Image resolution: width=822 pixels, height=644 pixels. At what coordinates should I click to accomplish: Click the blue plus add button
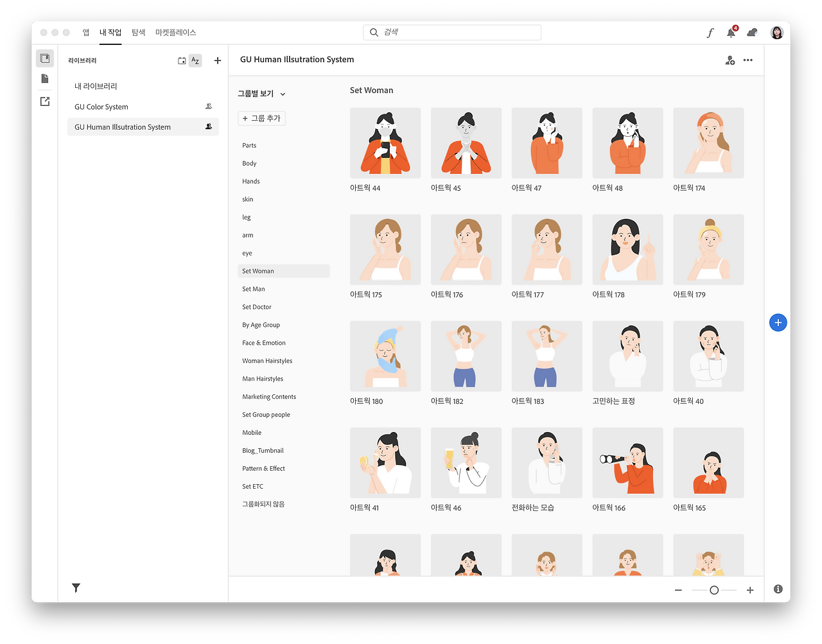778,322
